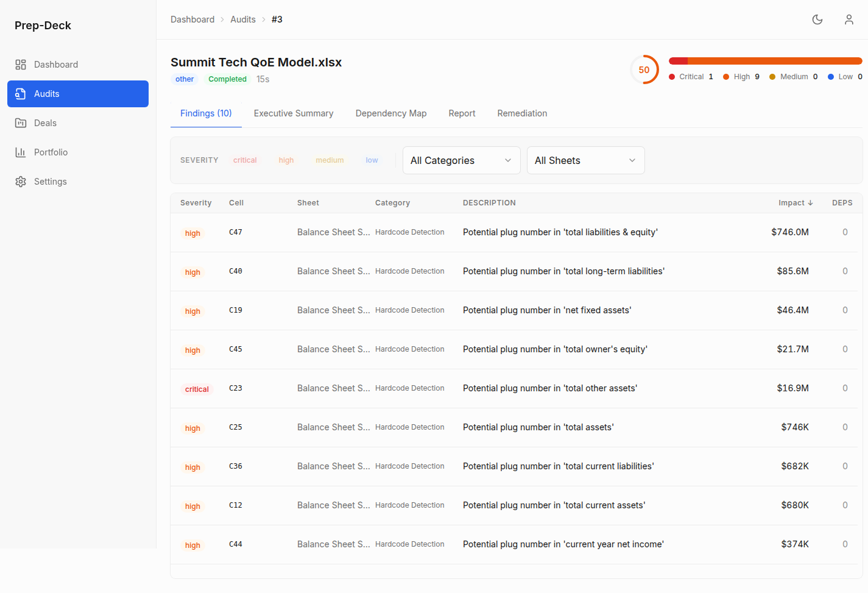This screenshot has height=593, width=868.
Task: Toggle the critical severity filter
Action: tap(245, 160)
